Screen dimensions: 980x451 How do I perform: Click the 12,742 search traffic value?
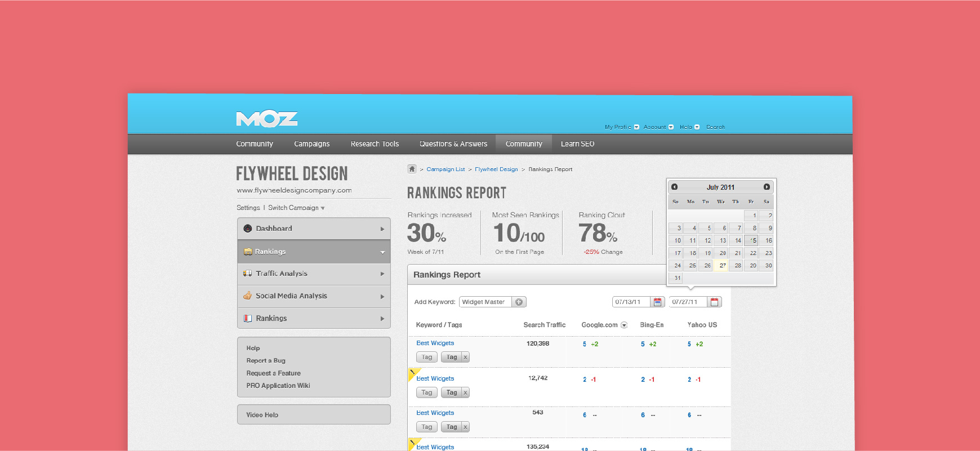pyautogui.click(x=538, y=378)
